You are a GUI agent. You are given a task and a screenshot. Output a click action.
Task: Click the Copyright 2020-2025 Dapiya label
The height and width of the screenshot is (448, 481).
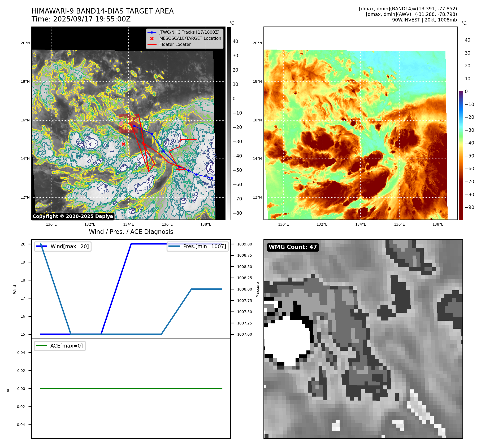[x=73, y=216]
